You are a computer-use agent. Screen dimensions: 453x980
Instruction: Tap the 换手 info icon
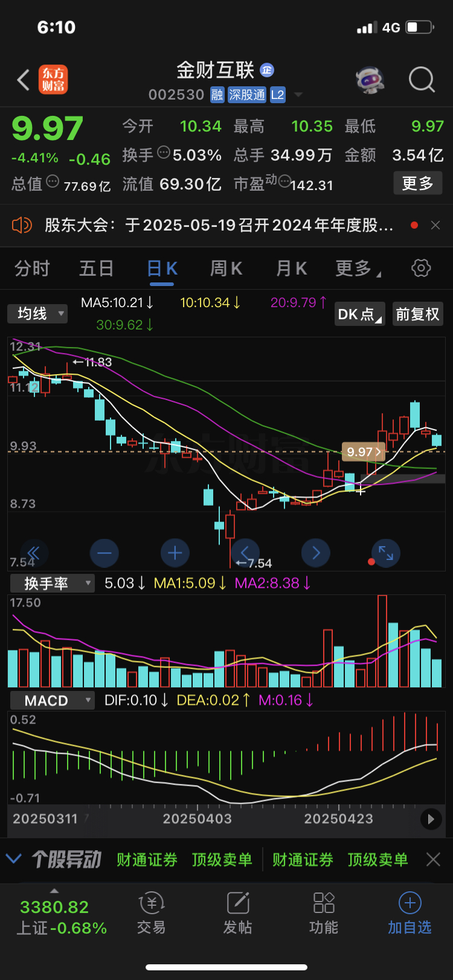coord(164,153)
